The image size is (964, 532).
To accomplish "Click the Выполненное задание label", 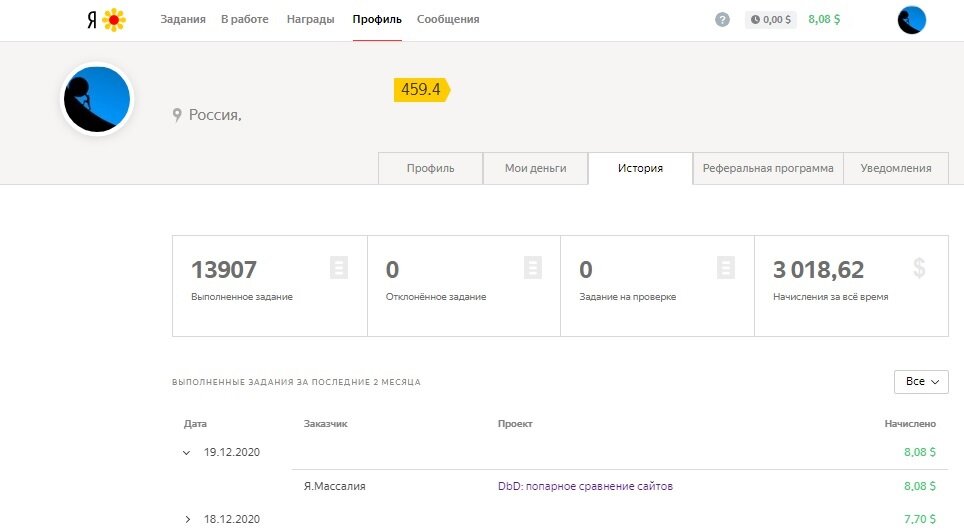I will 242,297.
